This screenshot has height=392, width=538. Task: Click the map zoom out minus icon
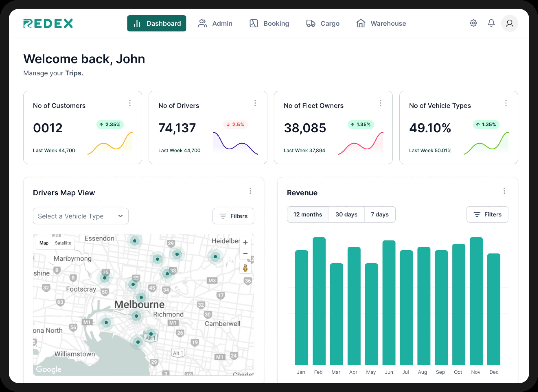coord(245,253)
